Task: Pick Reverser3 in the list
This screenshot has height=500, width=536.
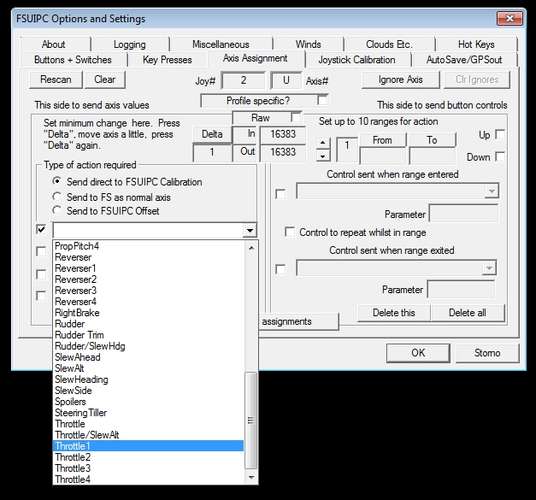Action: click(149, 290)
